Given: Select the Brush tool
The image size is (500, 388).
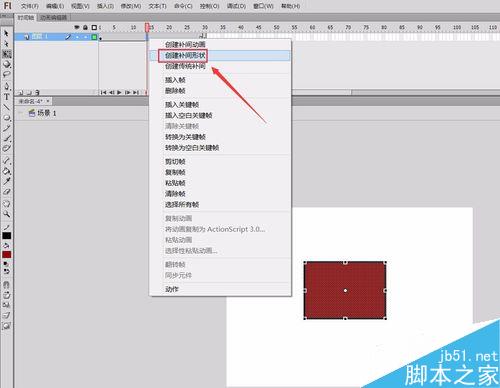Looking at the screenshot, I should coord(6,138).
